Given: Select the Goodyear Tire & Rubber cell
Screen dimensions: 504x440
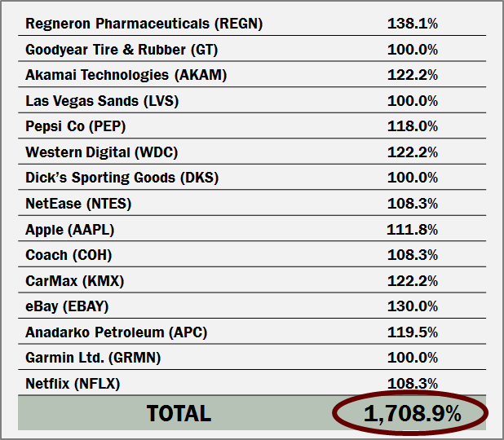Looking at the screenshot, I should 122,50.
